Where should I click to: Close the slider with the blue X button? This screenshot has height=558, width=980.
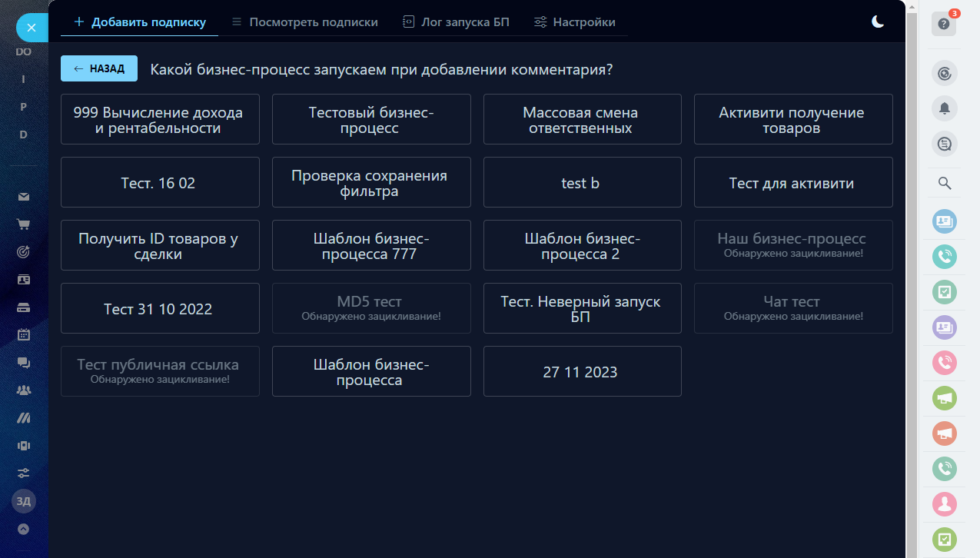[x=31, y=28]
